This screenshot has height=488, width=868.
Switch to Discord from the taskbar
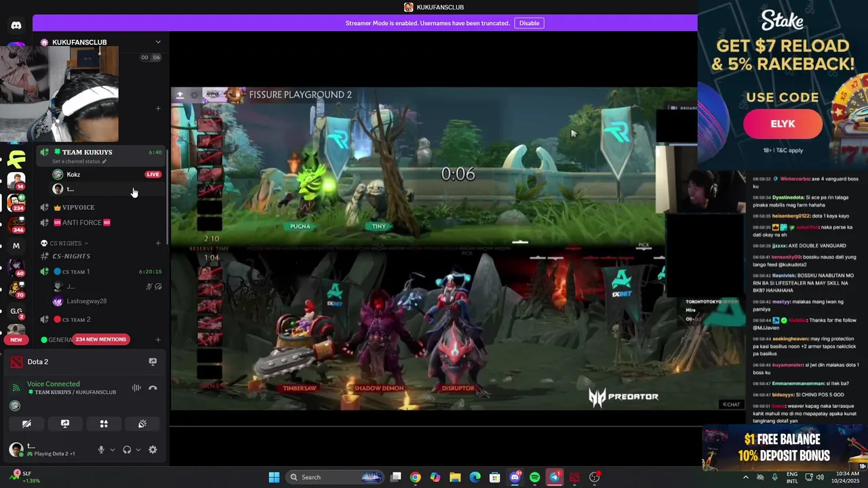pyautogui.click(x=515, y=477)
